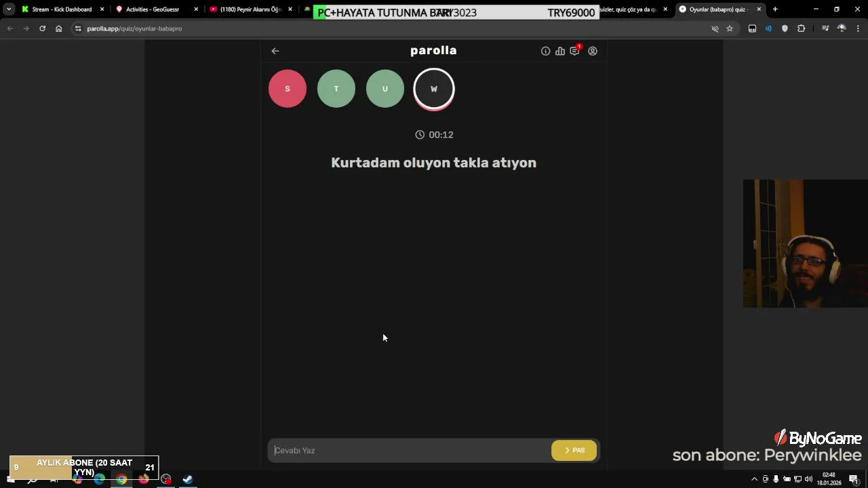Open the Extensions puzzle icon

pos(801,28)
